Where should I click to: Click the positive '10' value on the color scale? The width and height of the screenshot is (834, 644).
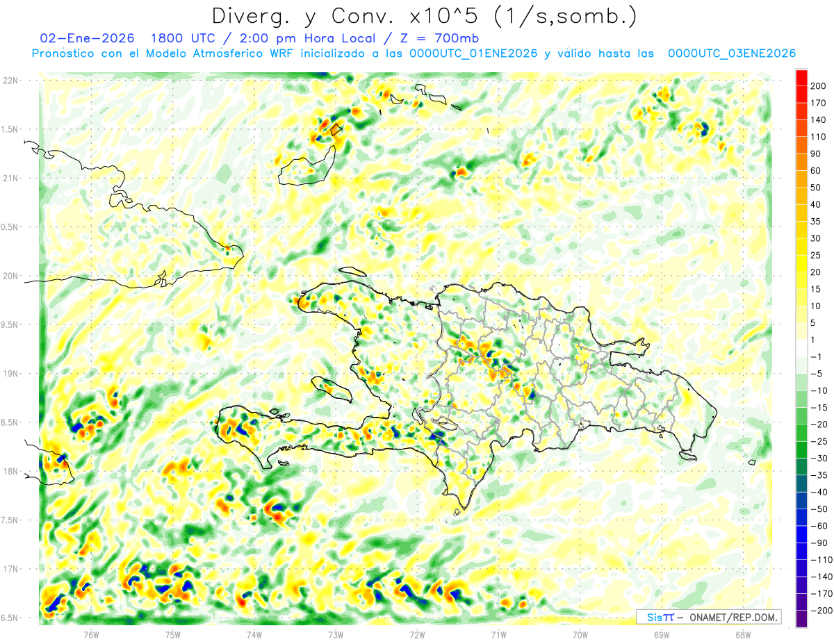(x=817, y=306)
